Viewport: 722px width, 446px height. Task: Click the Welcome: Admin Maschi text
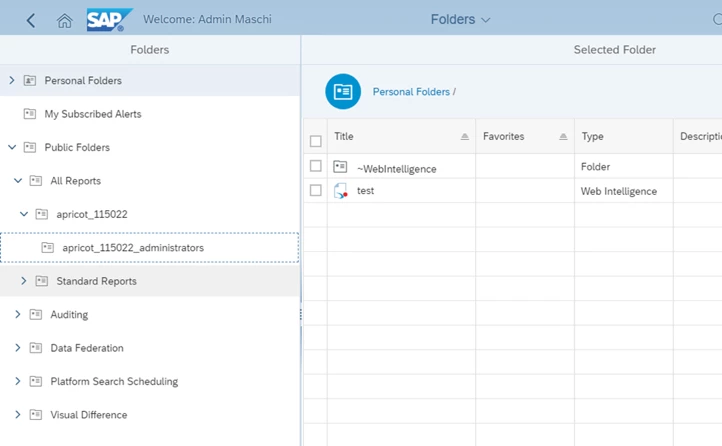click(207, 19)
